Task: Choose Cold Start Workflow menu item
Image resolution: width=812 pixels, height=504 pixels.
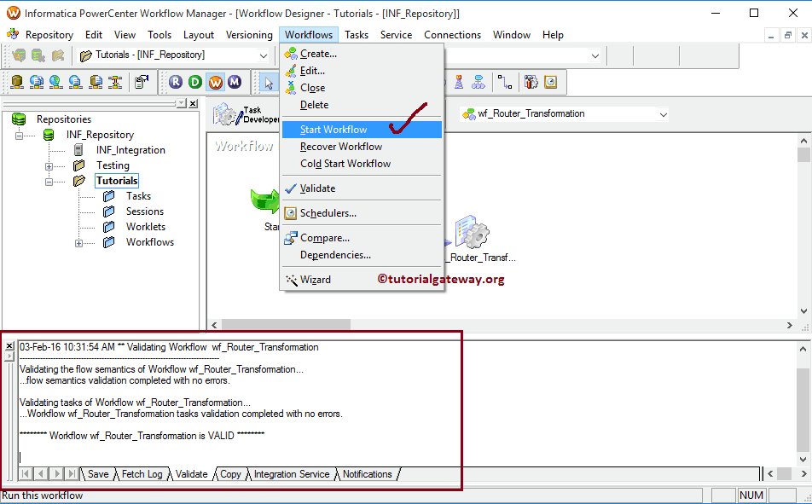Action: pos(362,164)
